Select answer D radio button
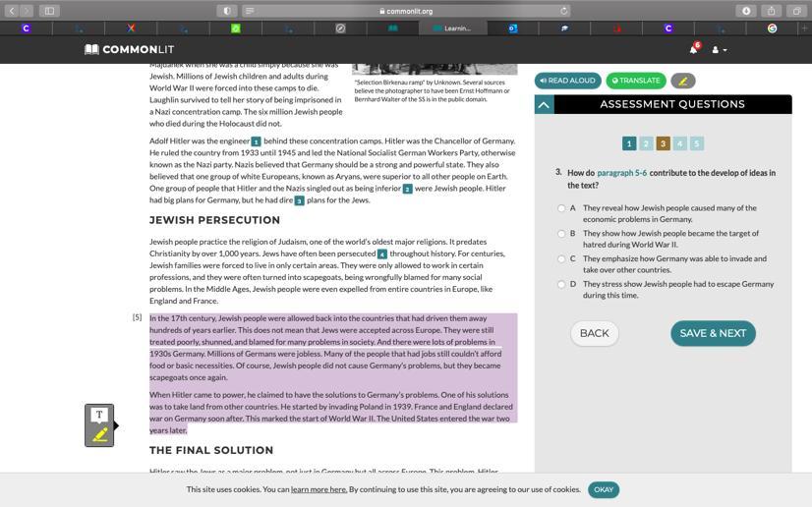Image resolution: width=812 pixels, height=507 pixels. [561, 284]
